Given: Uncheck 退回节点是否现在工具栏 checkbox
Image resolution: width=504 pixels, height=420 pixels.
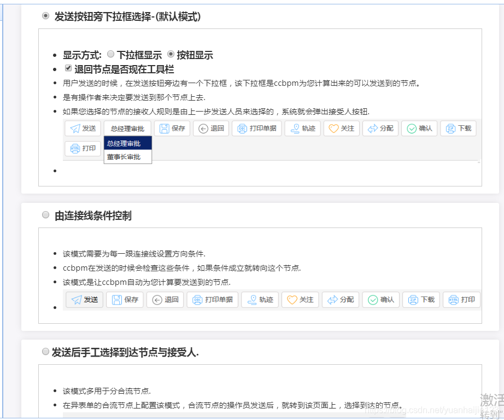Looking at the screenshot, I should (x=68, y=67).
